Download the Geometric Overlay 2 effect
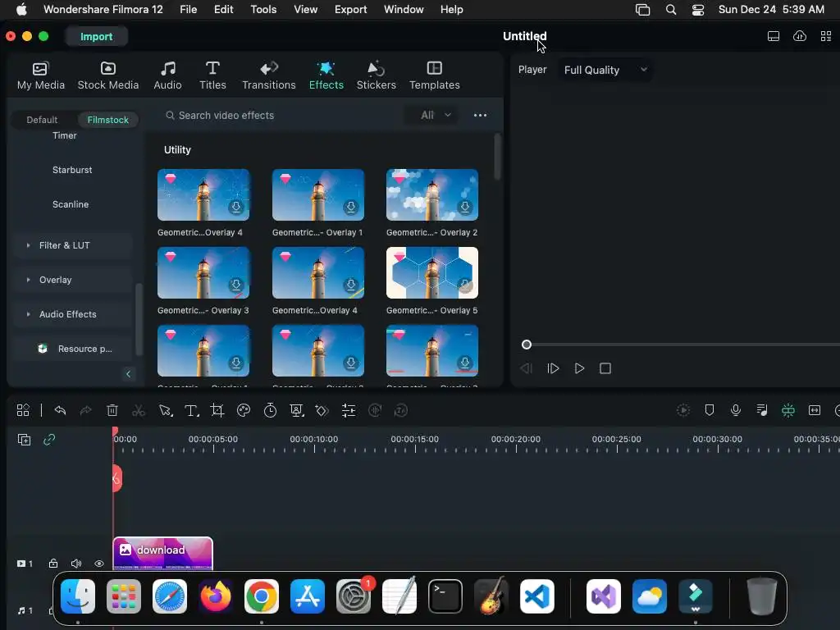Screen dimensions: 840x630 tap(465, 207)
